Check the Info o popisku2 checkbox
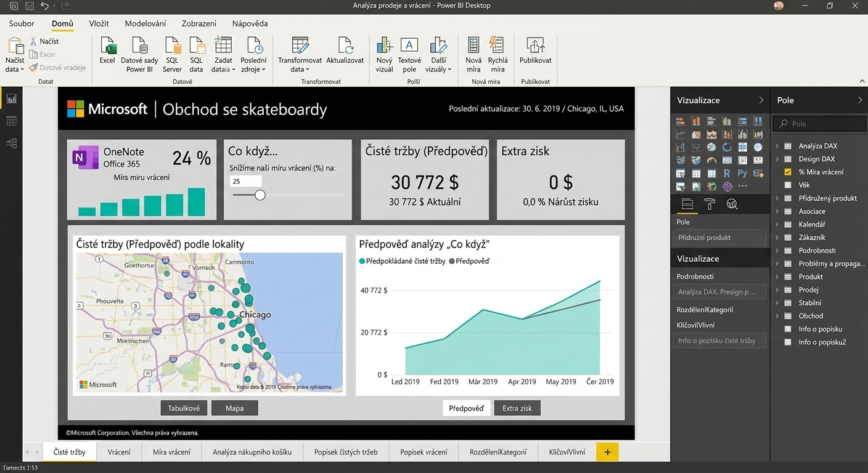This screenshot has width=868, height=473. tap(787, 342)
